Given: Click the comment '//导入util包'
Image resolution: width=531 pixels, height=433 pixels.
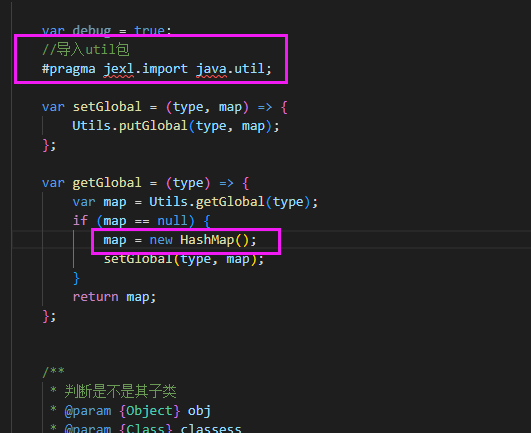Looking at the screenshot, I should (85, 50).
